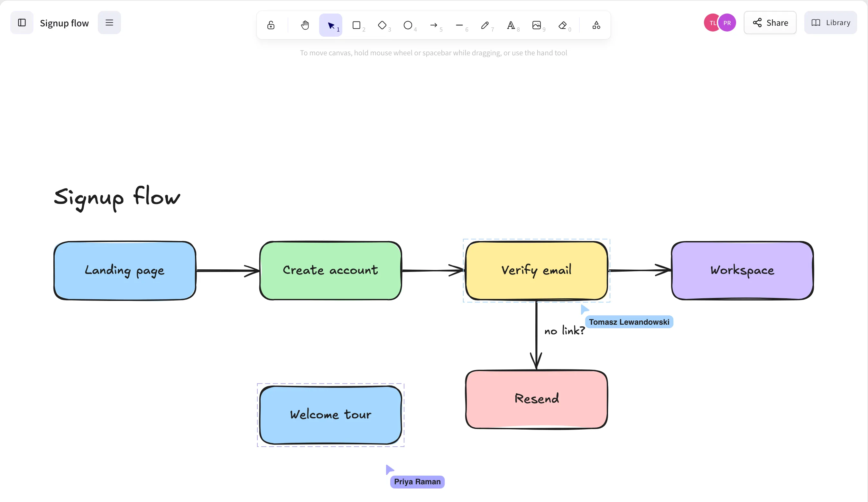Select the Landing page box
Screen dimensions: 868x502
tap(125, 270)
